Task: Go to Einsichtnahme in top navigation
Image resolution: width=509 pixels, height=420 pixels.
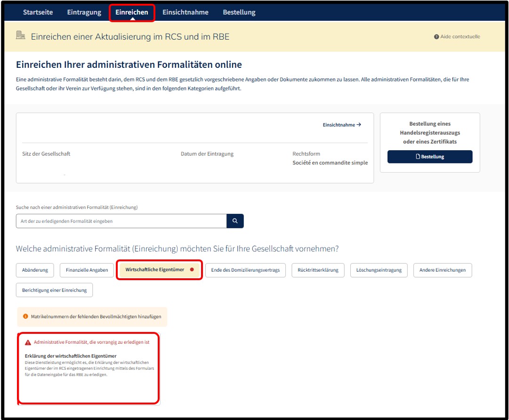Action: pyautogui.click(x=186, y=12)
